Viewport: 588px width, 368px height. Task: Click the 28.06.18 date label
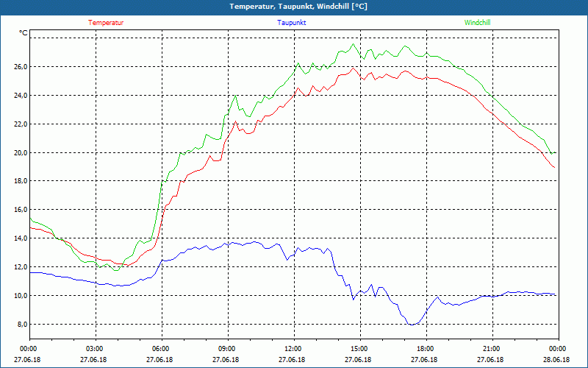coord(556,359)
